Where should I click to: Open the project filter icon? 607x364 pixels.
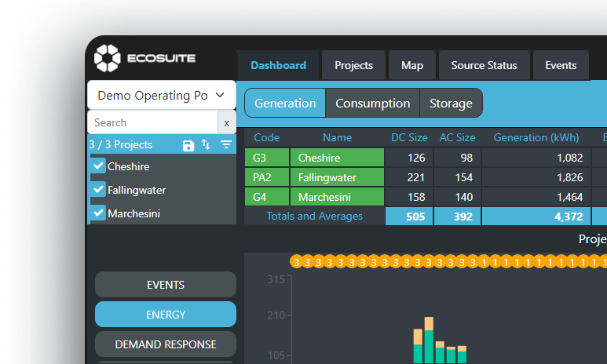[x=226, y=145]
